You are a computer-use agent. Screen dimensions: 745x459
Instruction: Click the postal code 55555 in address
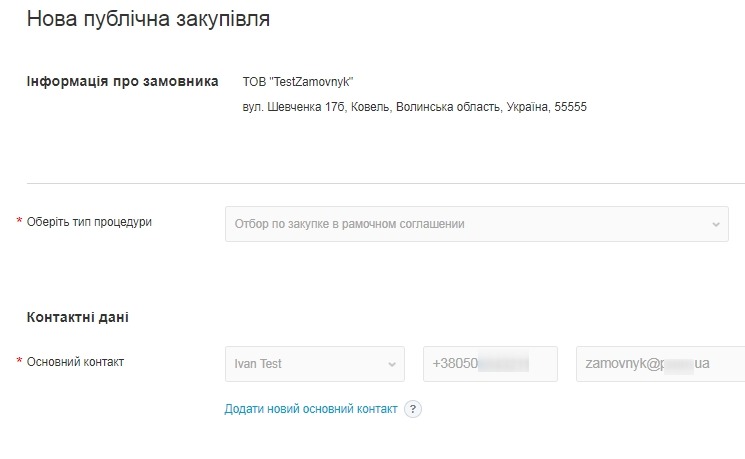tap(569, 106)
